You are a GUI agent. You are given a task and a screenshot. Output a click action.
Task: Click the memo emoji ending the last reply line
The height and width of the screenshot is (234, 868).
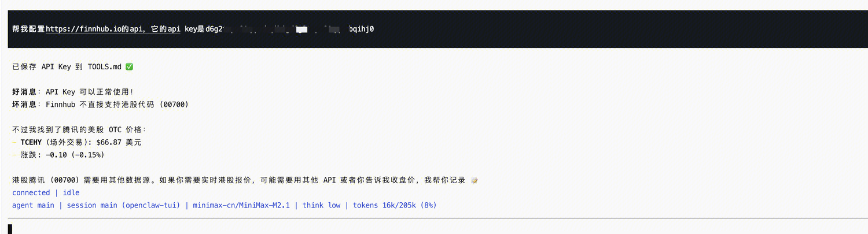point(475,180)
